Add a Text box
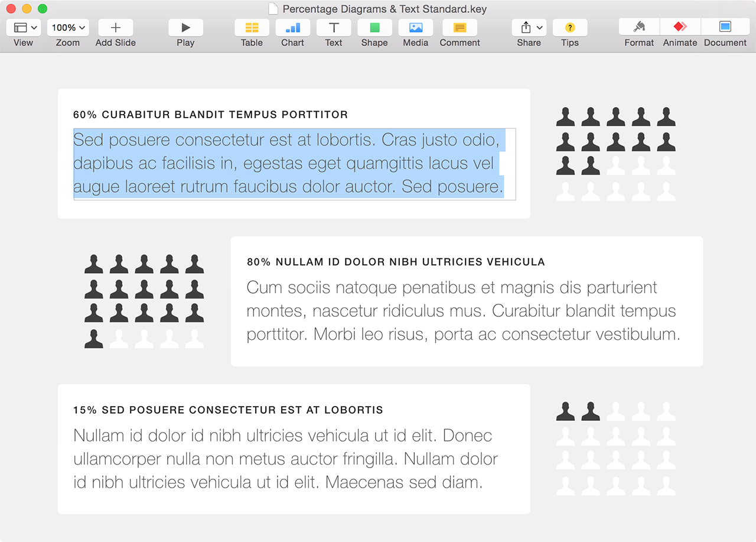 click(x=334, y=28)
